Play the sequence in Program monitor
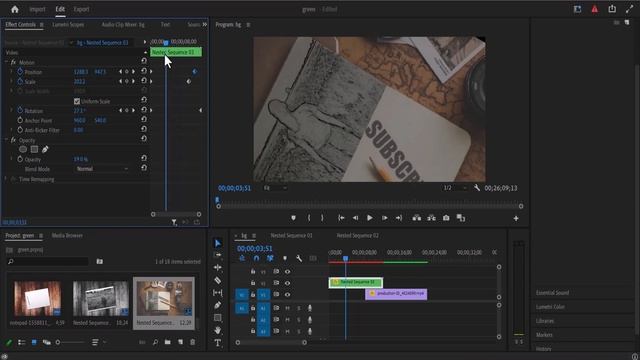The height and width of the screenshot is (360, 640). (369, 218)
